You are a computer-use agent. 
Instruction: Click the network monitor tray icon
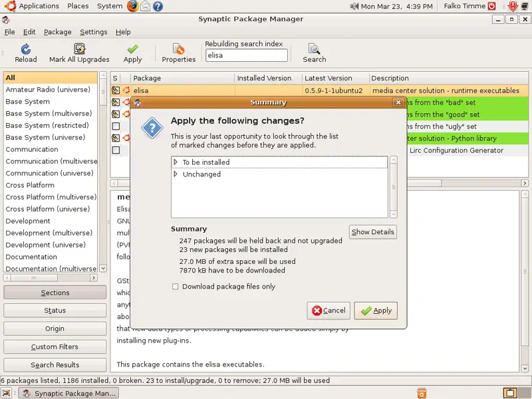[x=525, y=6]
